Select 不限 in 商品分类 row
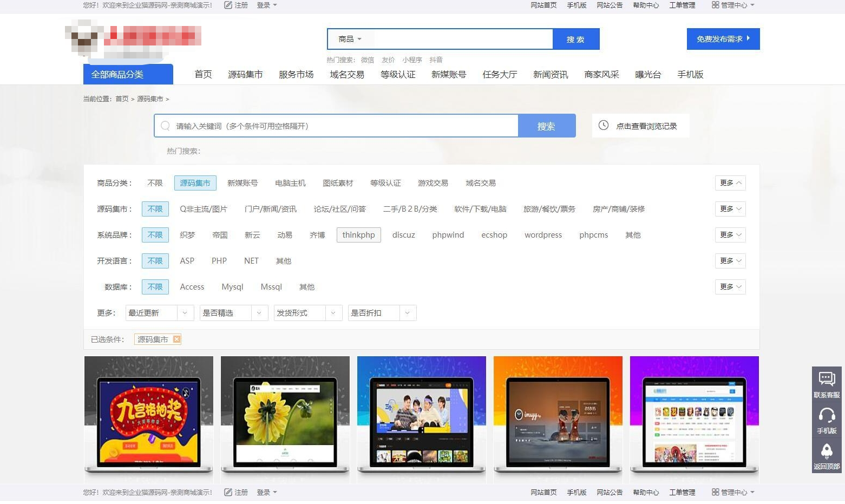The image size is (845, 504). point(155,183)
